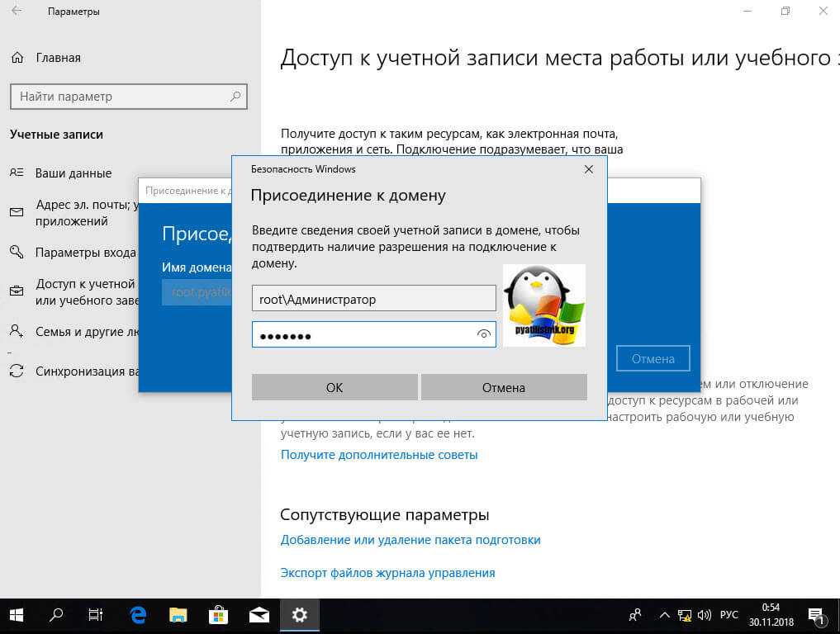Open File Explorer from the taskbar

[178, 615]
